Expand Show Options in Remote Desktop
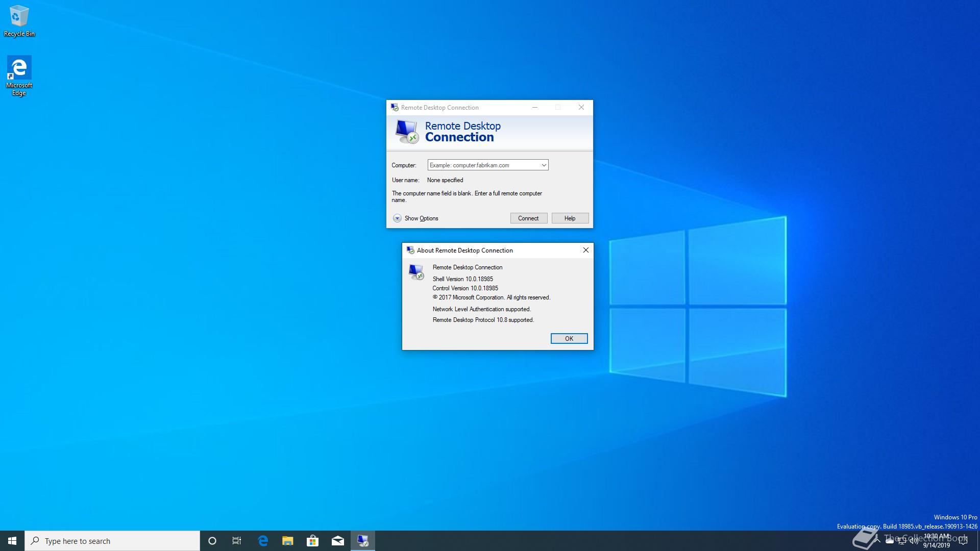 coord(415,218)
